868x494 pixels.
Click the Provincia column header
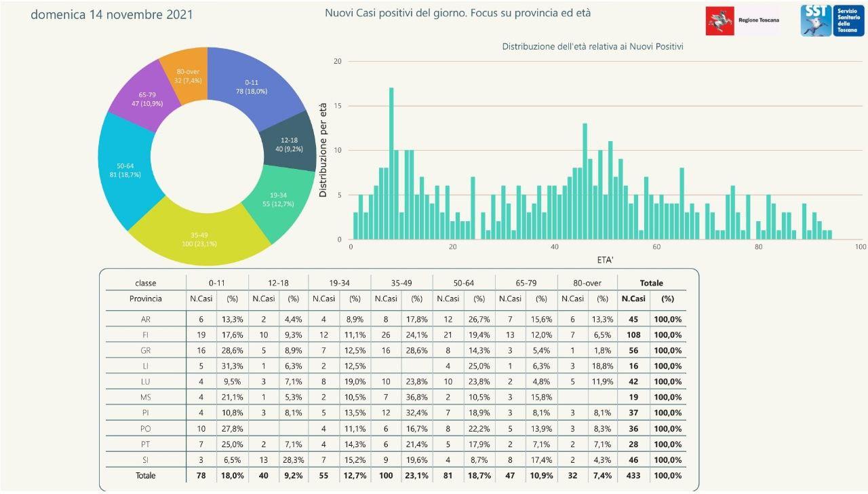coord(146,299)
